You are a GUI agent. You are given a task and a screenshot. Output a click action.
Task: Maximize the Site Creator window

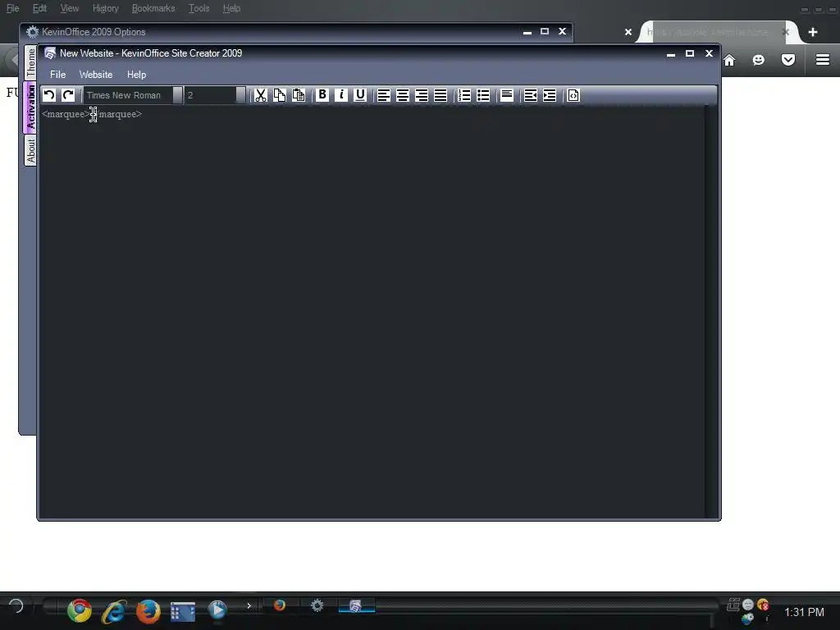pos(689,53)
